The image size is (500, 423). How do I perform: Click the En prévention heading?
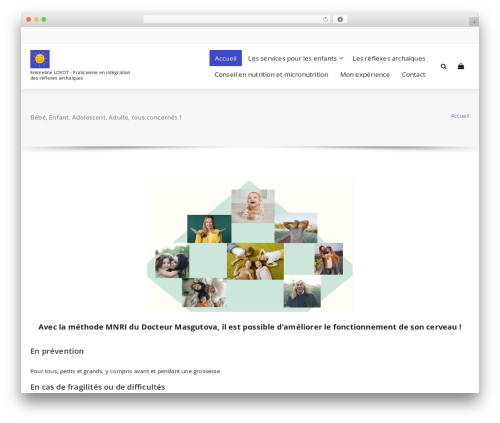coord(57,351)
